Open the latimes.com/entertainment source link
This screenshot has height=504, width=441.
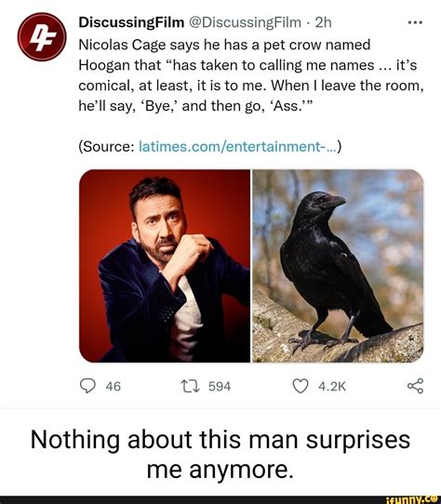(237, 147)
